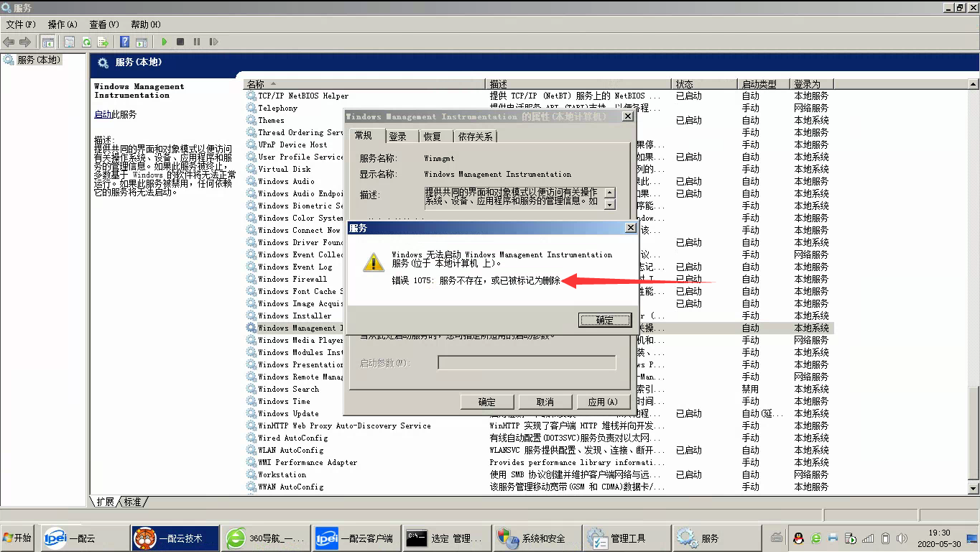Image resolution: width=980 pixels, height=552 pixels.
Task: Sort by the 状态 column header
Action: point(704,84)
